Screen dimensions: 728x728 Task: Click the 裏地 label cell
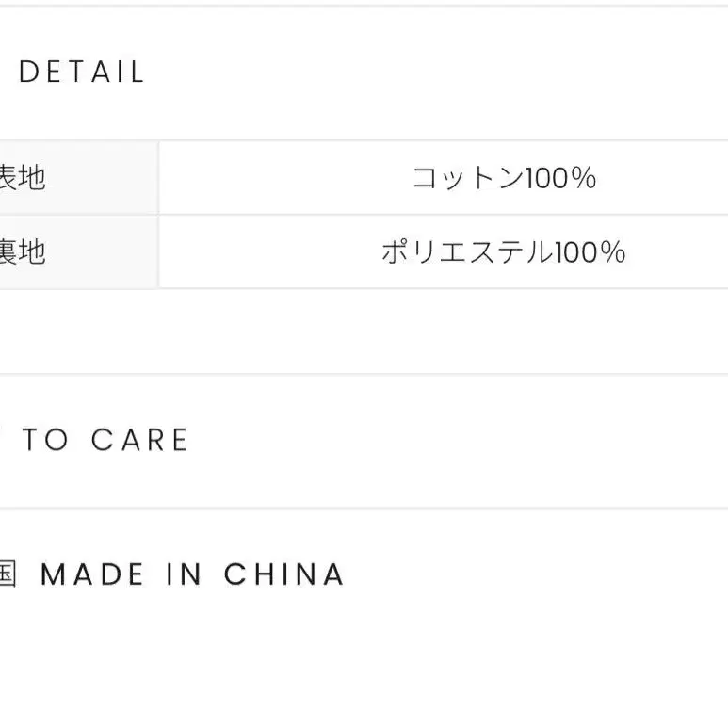(x=75, y=251)
